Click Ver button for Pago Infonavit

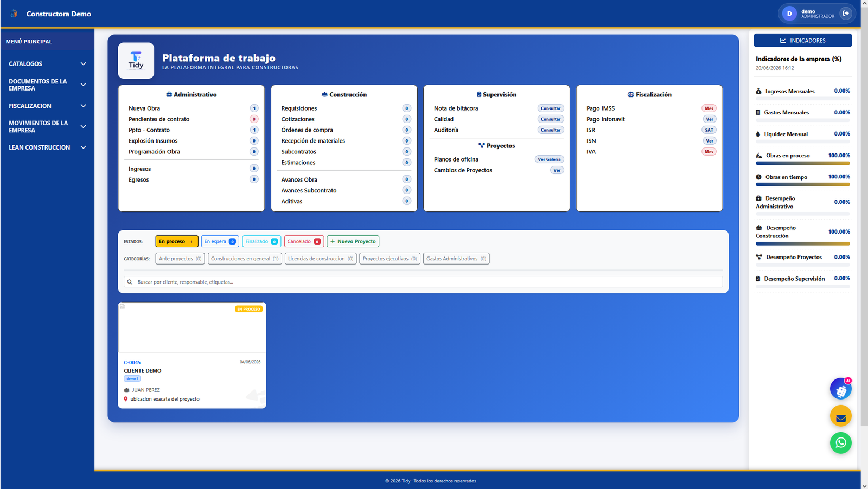coord(710,119)
